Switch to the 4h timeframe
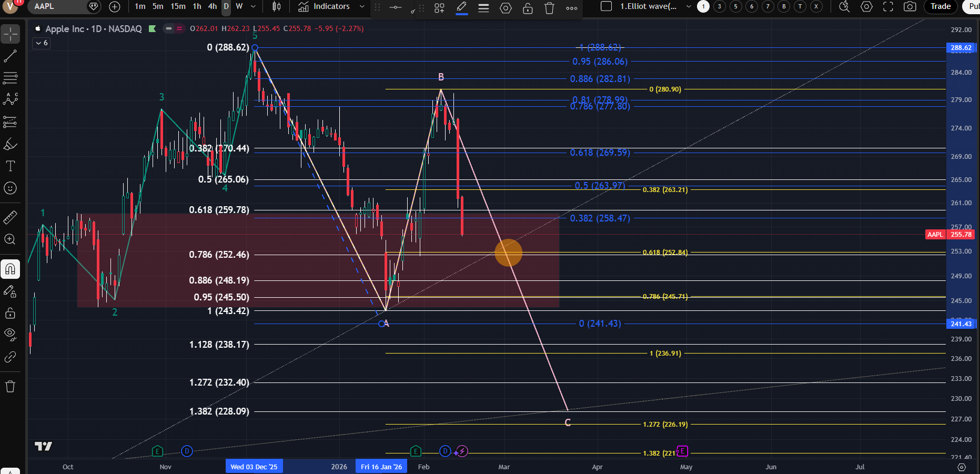The image size is (980, 474). 212,7
